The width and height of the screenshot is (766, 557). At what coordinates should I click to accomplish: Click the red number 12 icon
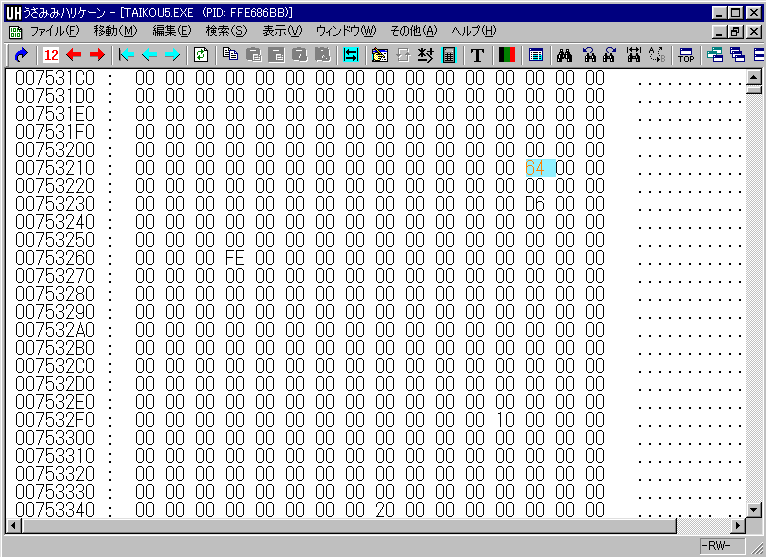pyautogui.click(x=51, y=55)
